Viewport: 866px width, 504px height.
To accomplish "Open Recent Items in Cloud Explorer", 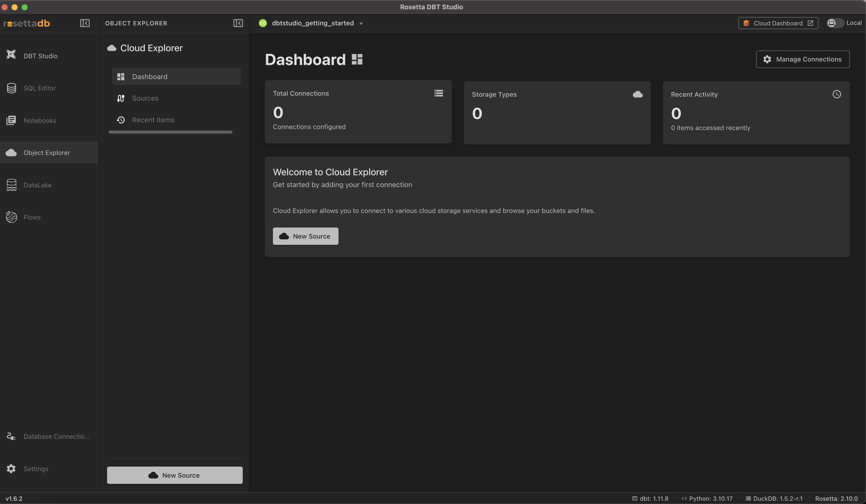I will pyautogui.click(x=176, y=120).
